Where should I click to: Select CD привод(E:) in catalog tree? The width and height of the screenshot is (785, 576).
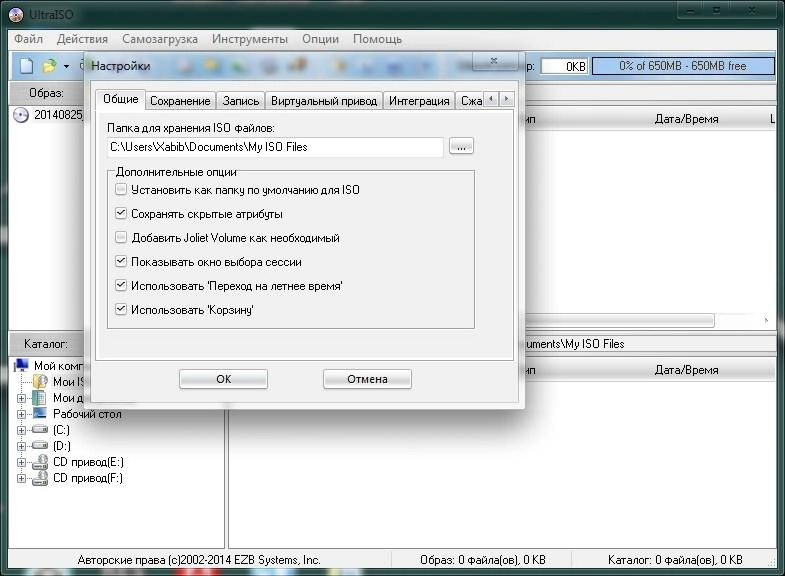[88, 462]
